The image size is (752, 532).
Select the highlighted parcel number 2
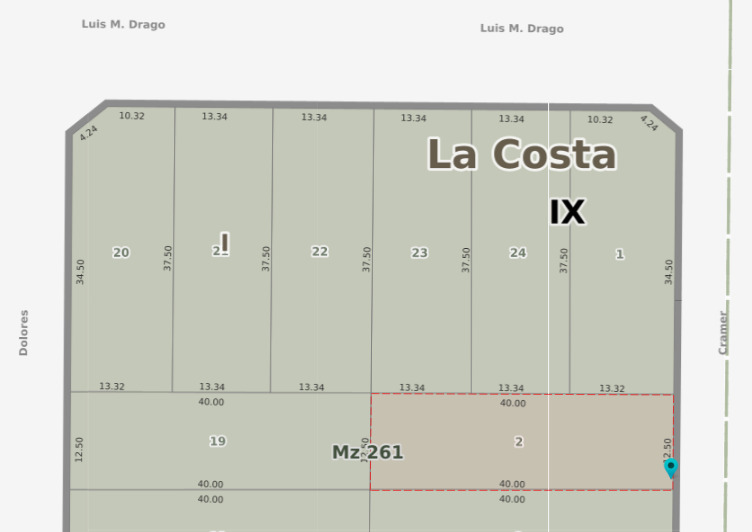click(518, 441)
